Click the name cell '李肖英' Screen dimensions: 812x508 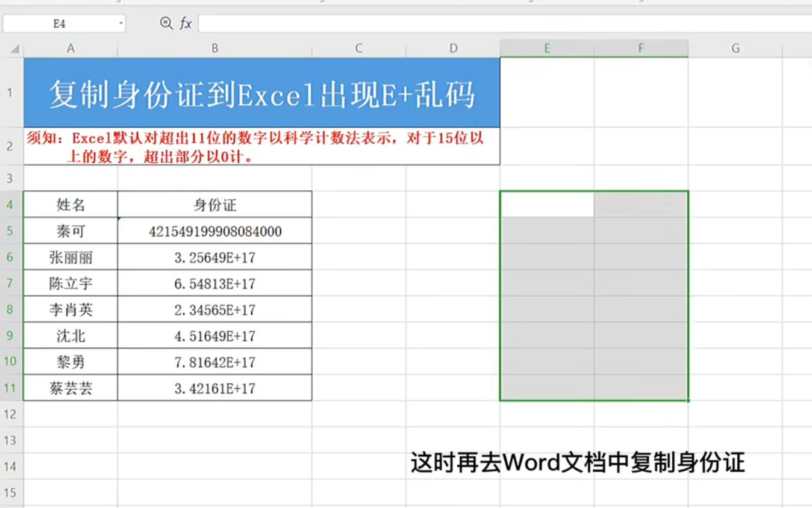tap(70, 309)
